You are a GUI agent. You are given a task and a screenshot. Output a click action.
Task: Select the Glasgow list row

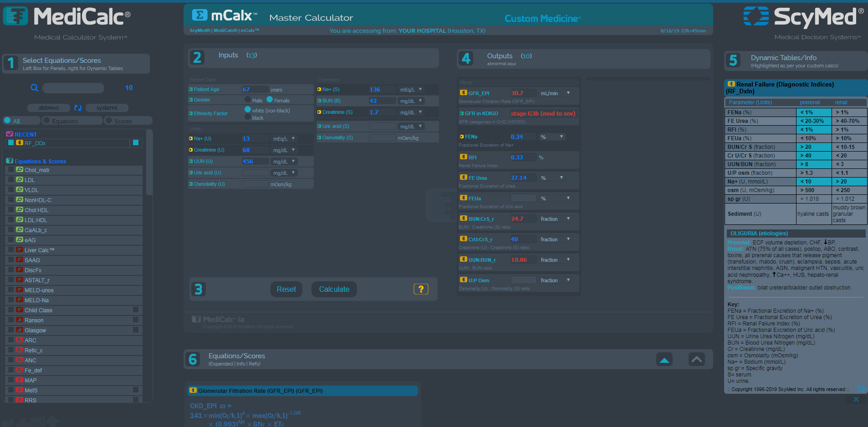[74, 330]
